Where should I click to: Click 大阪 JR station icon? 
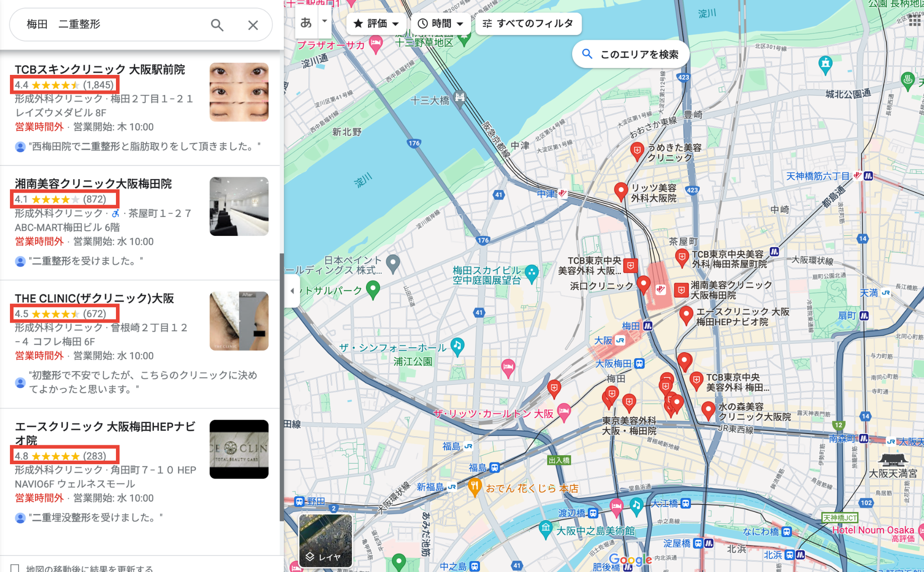620,341
